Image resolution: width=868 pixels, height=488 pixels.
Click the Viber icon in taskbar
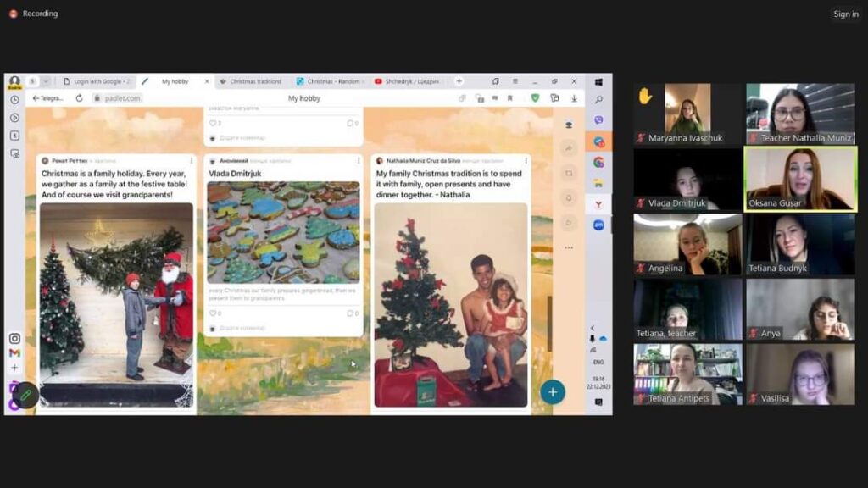coord(598,120)
